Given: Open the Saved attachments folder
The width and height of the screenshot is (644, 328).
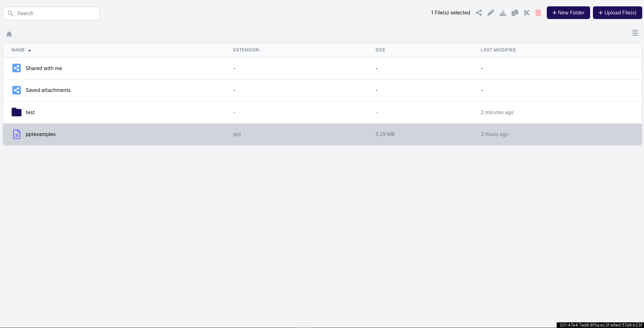Looking at the screenshot, I should (x=48, y=90).
